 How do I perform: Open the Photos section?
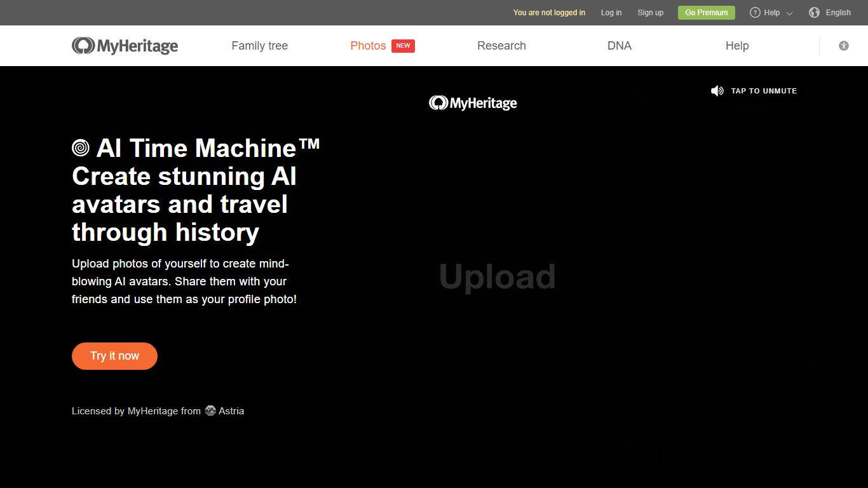368,45
